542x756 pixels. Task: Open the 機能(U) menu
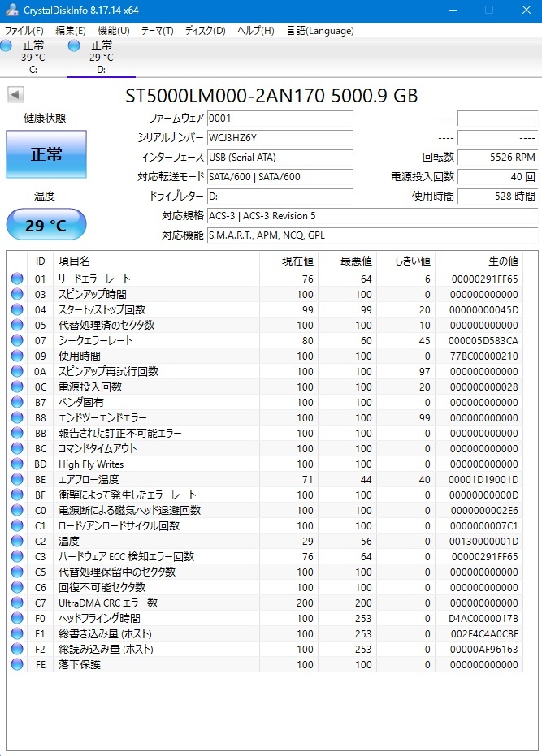click(114, 30)
